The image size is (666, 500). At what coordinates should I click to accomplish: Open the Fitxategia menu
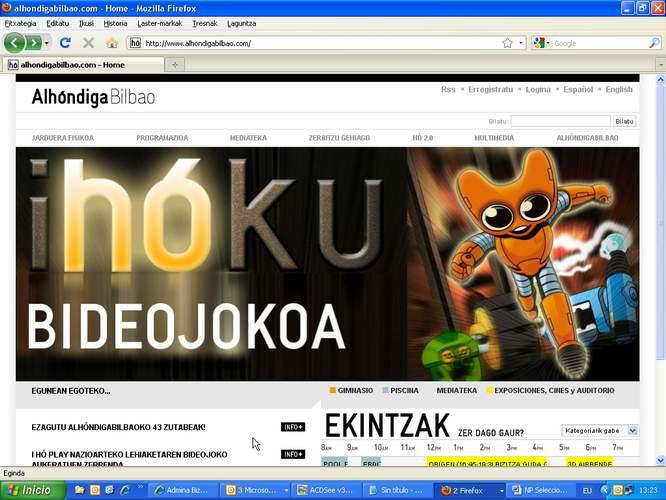[20, 23]
